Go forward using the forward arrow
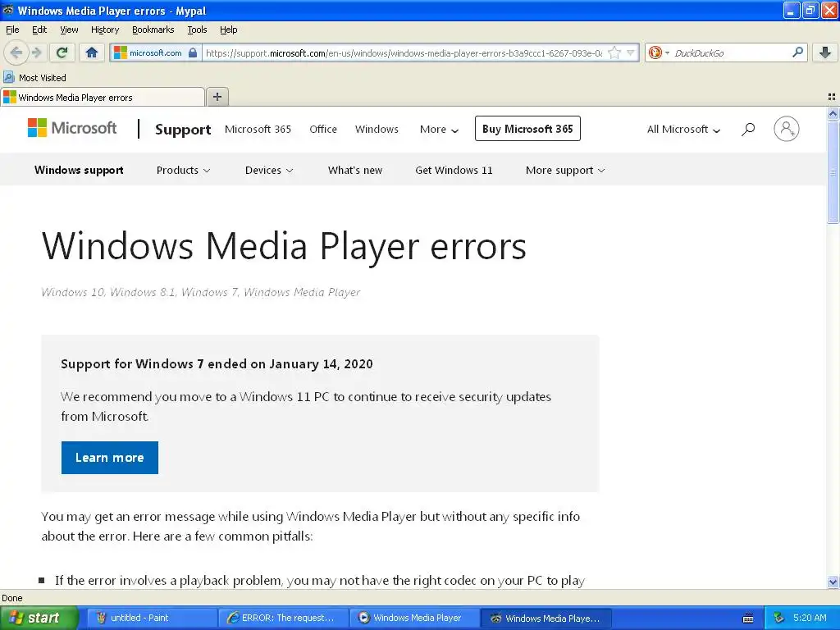 click(x=36, y=52)
